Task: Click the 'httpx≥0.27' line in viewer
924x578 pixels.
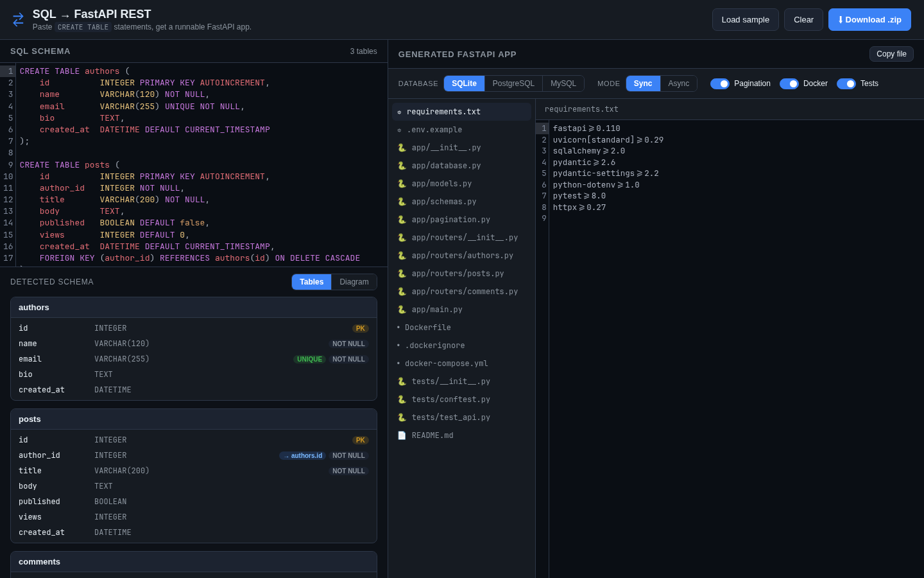Action: pyautogui.click(x=579, y=207)
